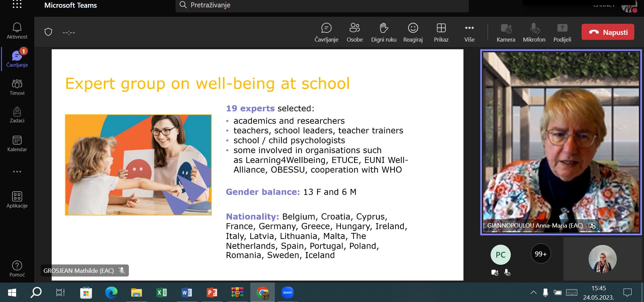The width and height of the screenshot is (644, 302).
Task: Switch to Word on taskbar
Action: (x=187, y=293)
